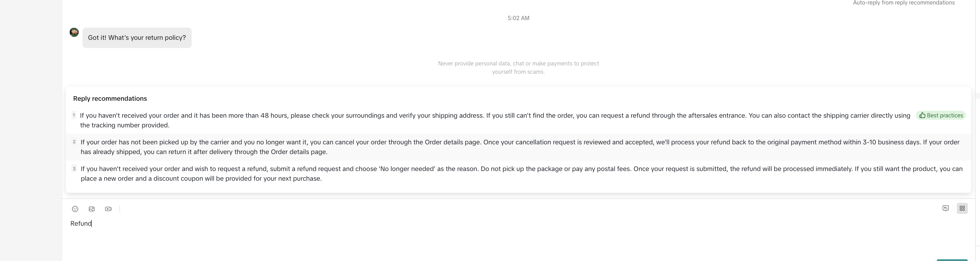Click the return policy message bubble

(x=137, y=38)
